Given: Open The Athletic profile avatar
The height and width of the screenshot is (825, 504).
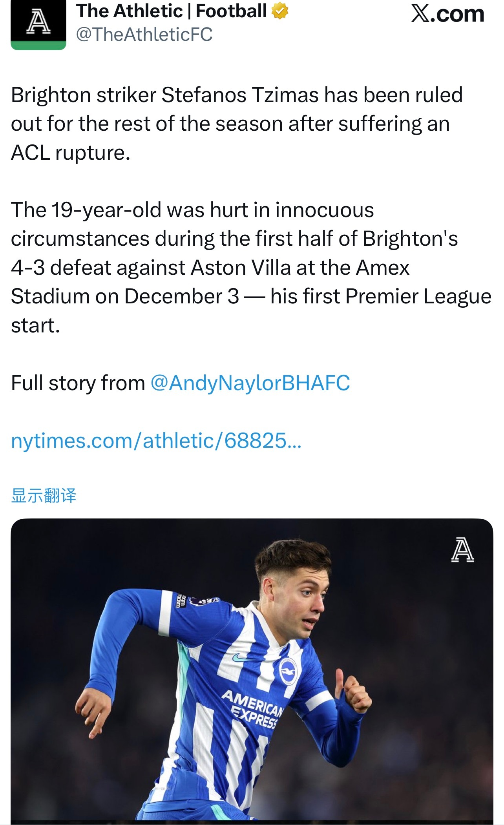Looking at the screenshot, I should pos(38,22).
